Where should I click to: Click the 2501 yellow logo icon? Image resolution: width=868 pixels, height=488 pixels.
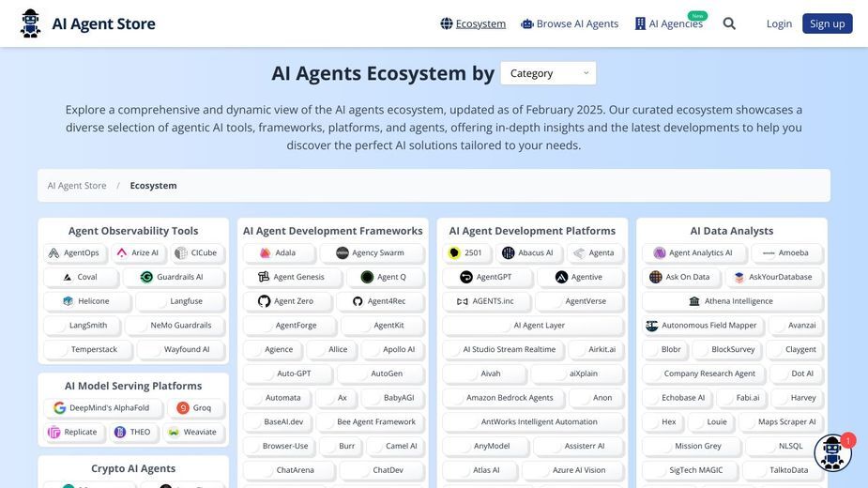coord(454,253)
